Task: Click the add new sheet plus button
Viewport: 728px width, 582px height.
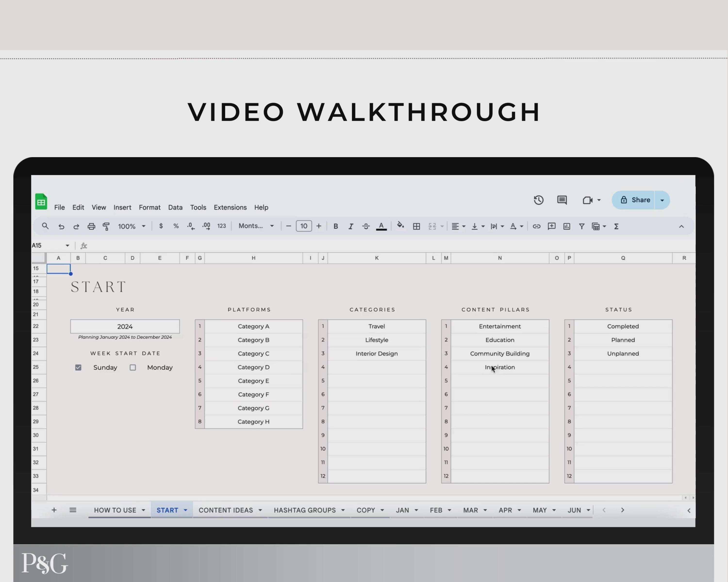Action: point(54,510)
